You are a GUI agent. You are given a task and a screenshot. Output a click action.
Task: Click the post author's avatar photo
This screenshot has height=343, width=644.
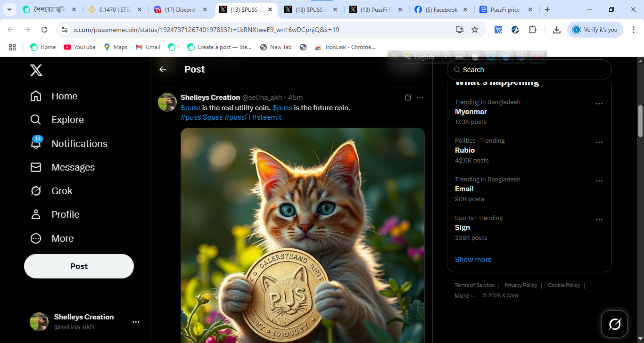[167, 102]
